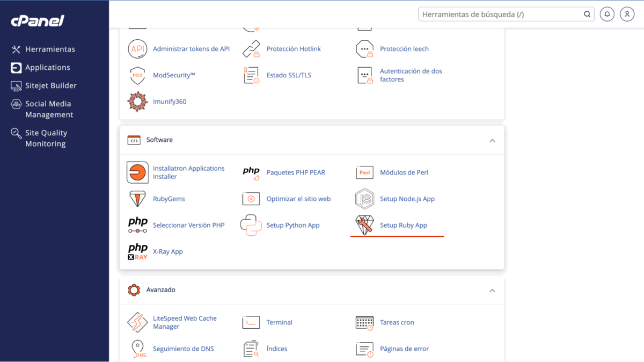Click the Avanzado gear icon
Image resolution: width=644 pixels, height=362 pixels.
point(134,290)
